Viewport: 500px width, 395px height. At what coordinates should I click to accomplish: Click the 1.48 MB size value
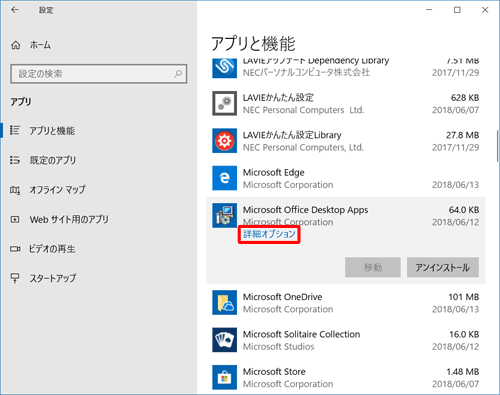pyautogui.click(x=463, y=371)
